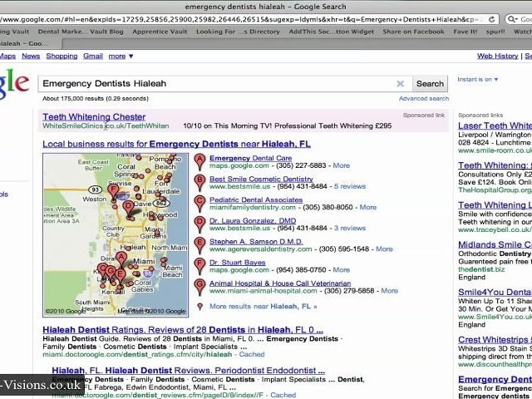Click the Share on Facebook bookmark
Image resolution: width=532 pixels, height=399 pixels.
pyautogui.click(x=413, y=32)
